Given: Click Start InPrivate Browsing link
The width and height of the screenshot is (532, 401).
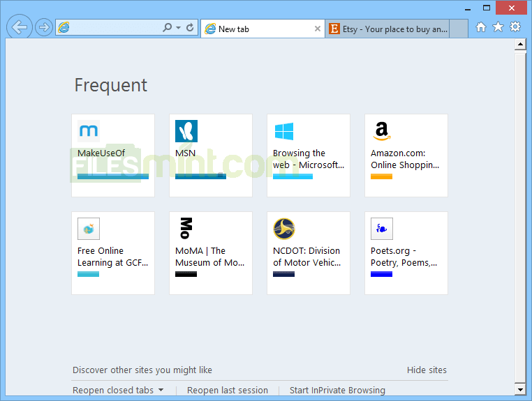Looking at the screenshot, I should (337, 391).
